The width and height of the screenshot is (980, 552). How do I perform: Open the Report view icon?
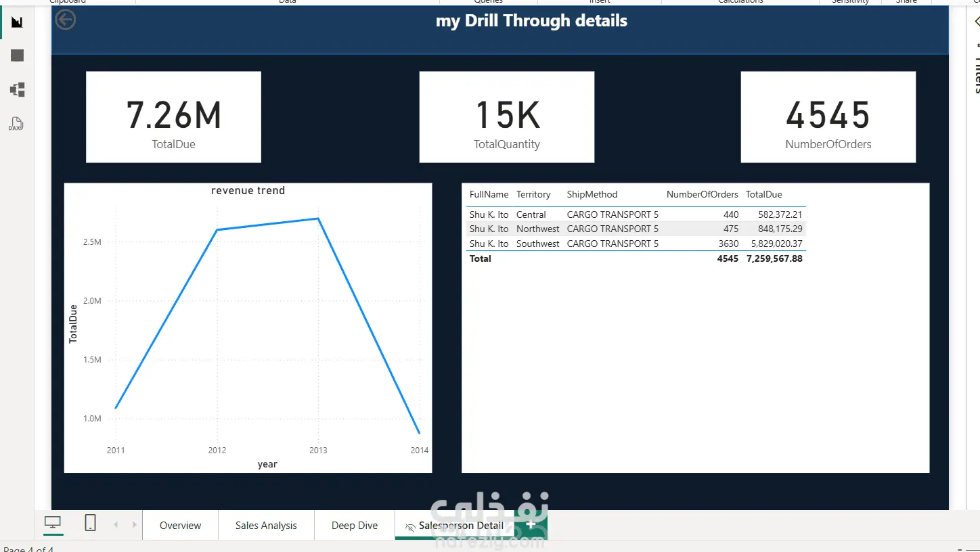click(17, 22)
